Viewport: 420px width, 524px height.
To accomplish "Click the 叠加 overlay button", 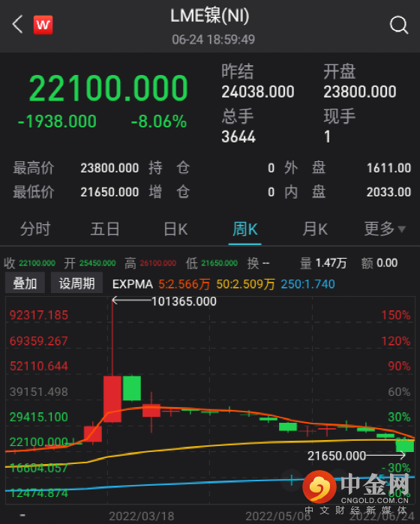I will pyautogui.click(x=25, y=283).
